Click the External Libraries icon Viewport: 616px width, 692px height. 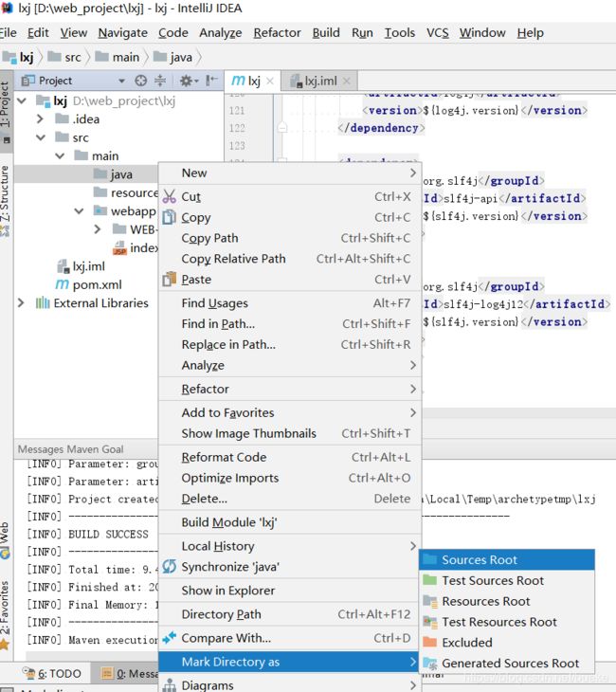pyautogui.click(x=43, y=303)
